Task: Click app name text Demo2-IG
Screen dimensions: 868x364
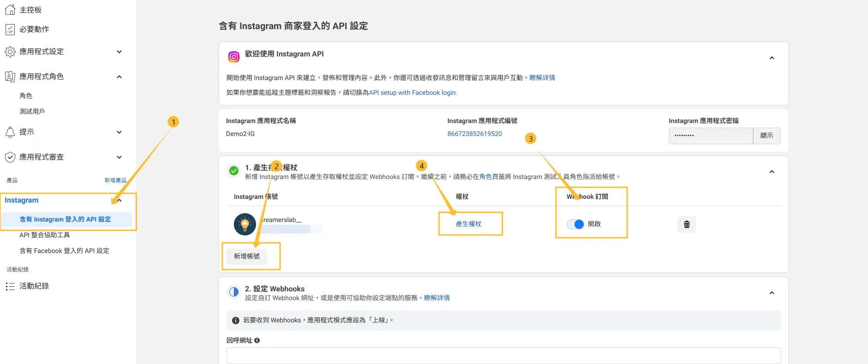Action: click(240, 134)
